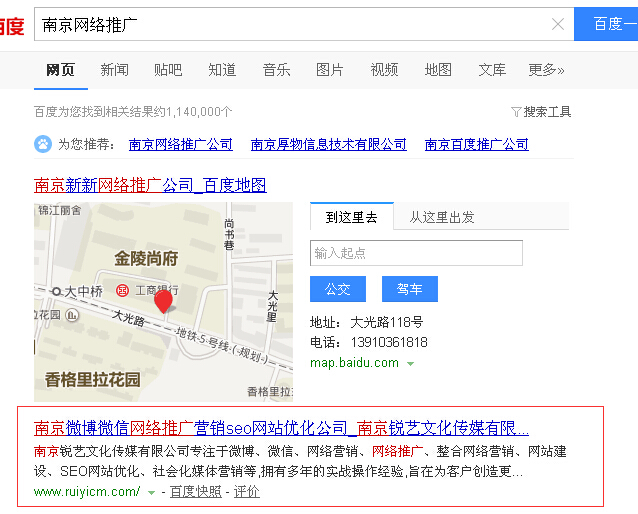Click the 输入起点 starting point field
Screen dimensions: 638x514
416,253
